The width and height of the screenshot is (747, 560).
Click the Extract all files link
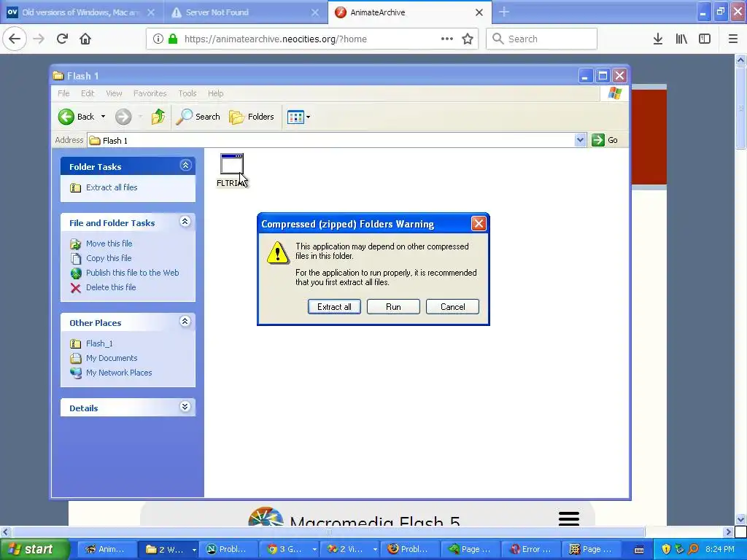(x=112, y=187)
